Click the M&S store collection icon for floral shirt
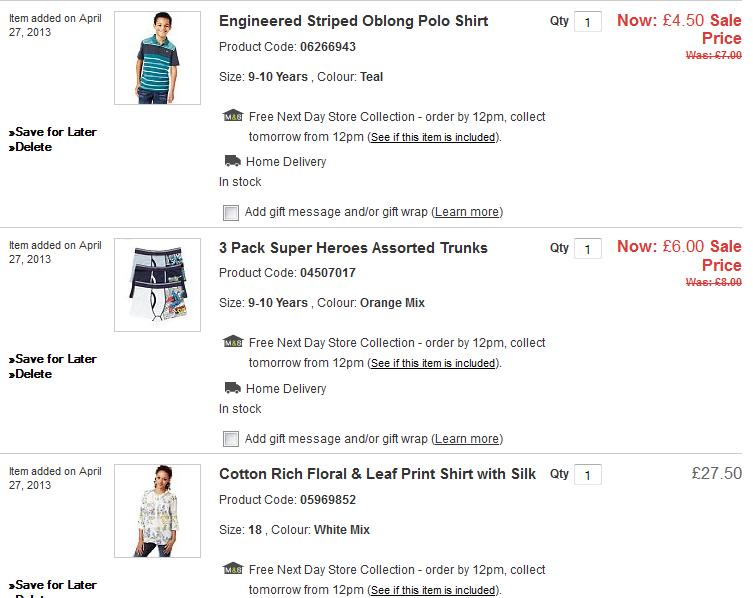The image size is (753, 598). tap(233, 569)
